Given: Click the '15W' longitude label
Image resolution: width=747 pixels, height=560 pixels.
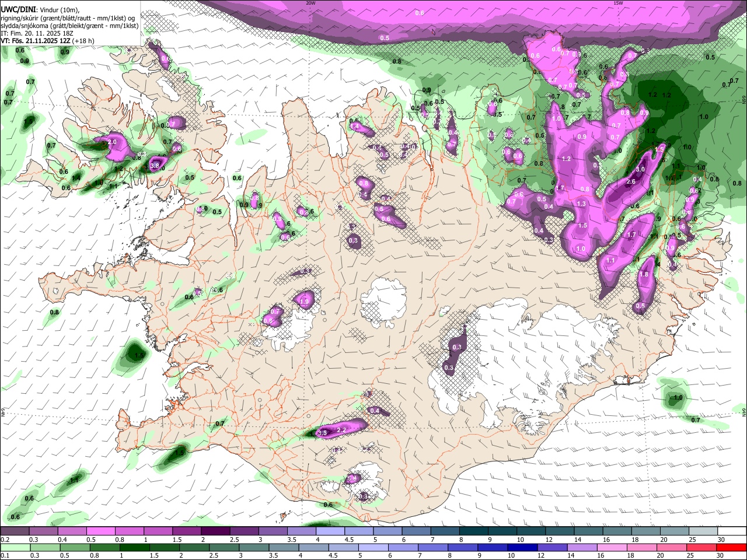Looking at the screenshot, I should 619,3.
